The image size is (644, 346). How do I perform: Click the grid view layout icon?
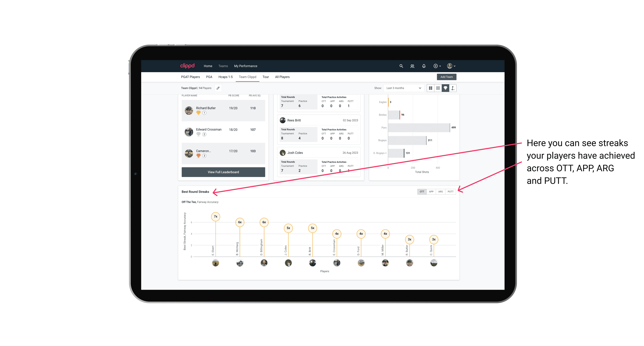[430, 88]
